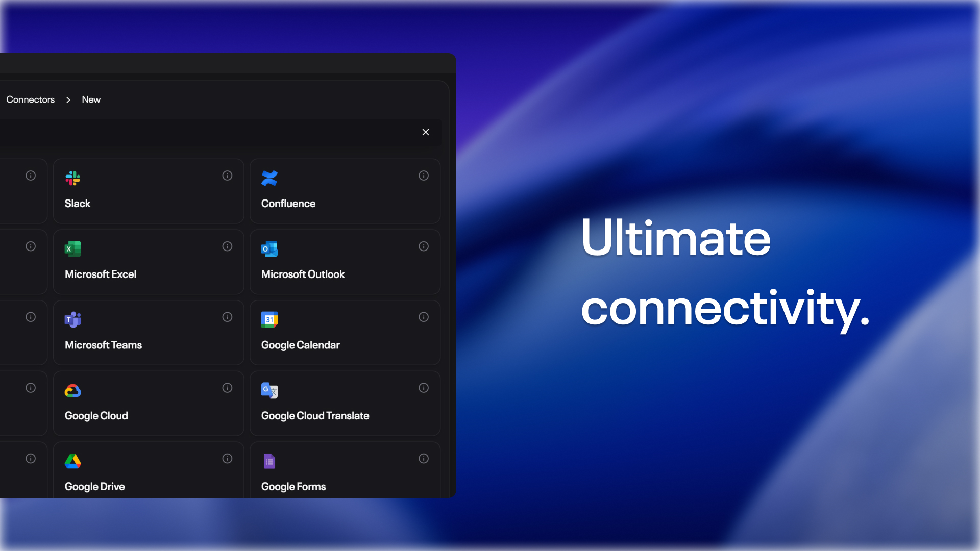Pick the Microsoft Teams icon
Image resolution: width=980 pixels, height=551 pixels.
(73, 319)
